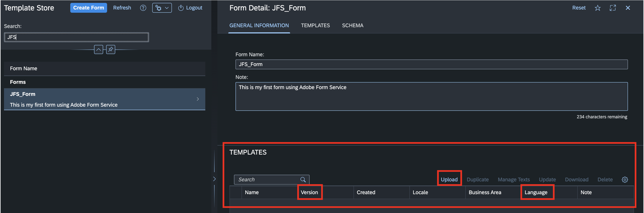Click the Logout power icon button
Screen dimensions: 644x213
pyautogui.click(x=190, y=8)
